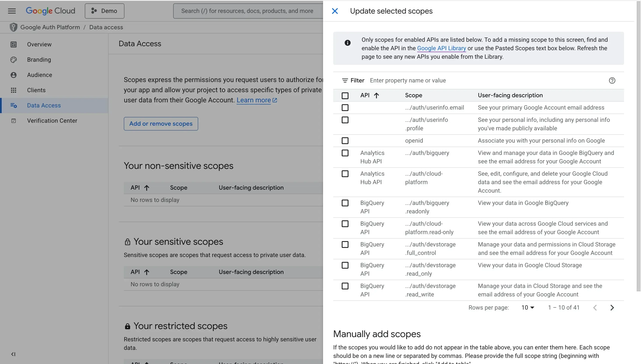
Task: Click the lock icon beside sensitive scopes
Action: click(127, 242)
